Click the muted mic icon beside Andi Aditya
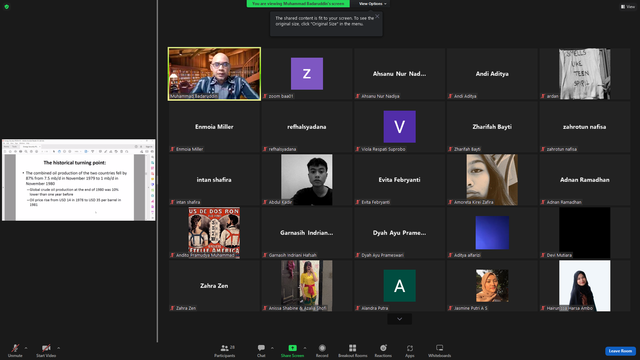The image size is (640, 360). click(x=451, y=96)
